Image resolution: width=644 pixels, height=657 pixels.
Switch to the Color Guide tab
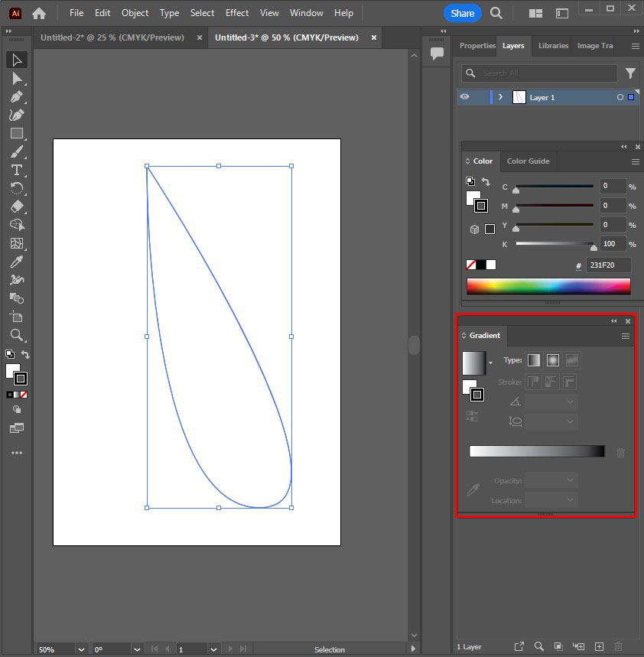point(528,161)
